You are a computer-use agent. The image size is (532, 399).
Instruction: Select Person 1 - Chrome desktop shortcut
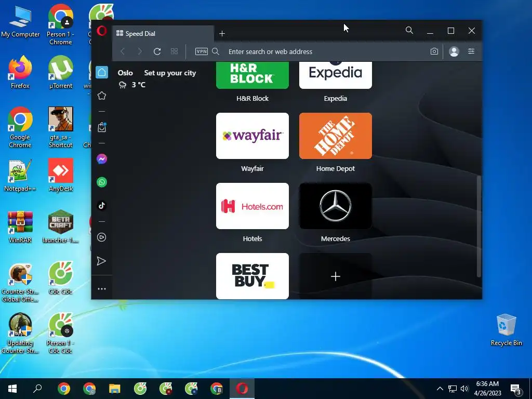pos(60,24)
